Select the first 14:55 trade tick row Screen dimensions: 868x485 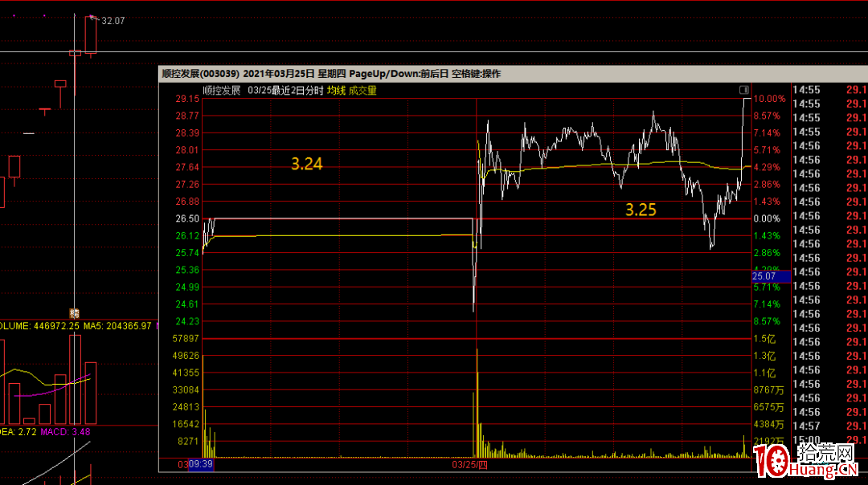pos(806,90)
